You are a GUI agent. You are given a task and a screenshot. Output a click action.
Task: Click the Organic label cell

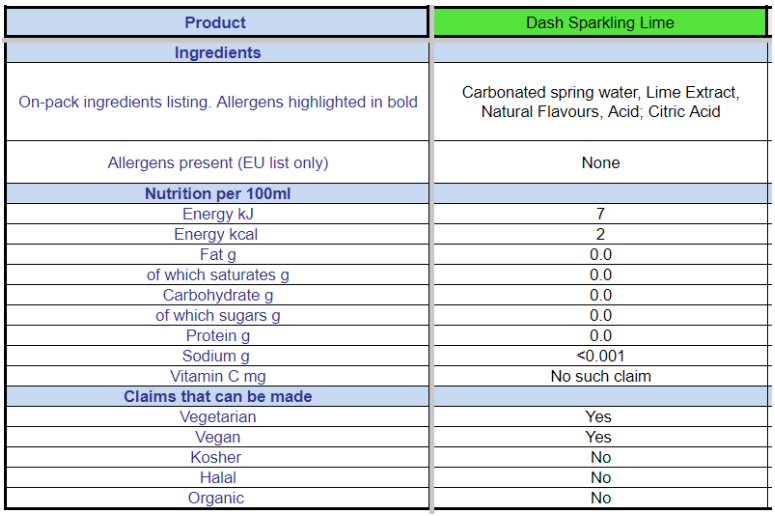point(217,498)
